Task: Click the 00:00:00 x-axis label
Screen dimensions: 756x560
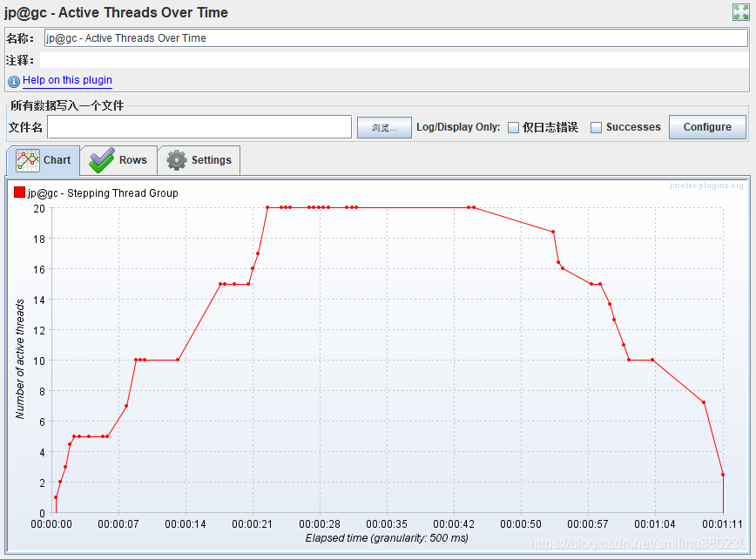Action: coord(51,523)
